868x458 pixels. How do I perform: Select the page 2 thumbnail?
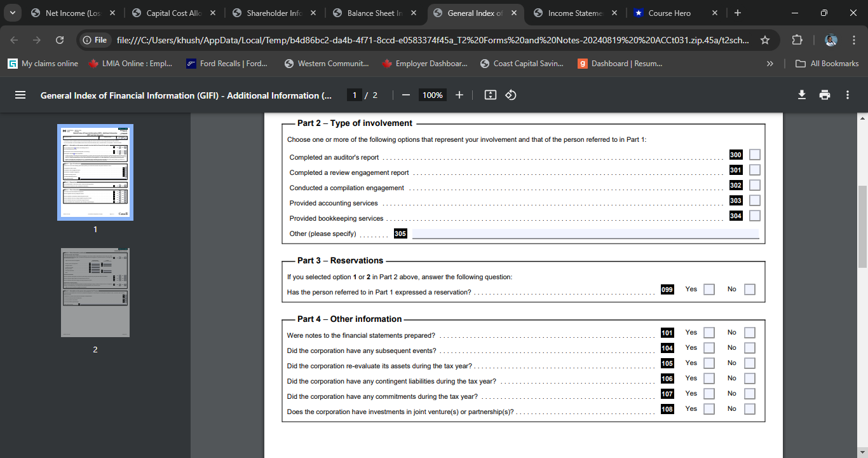pyautogui.click(x=95, y=292)
